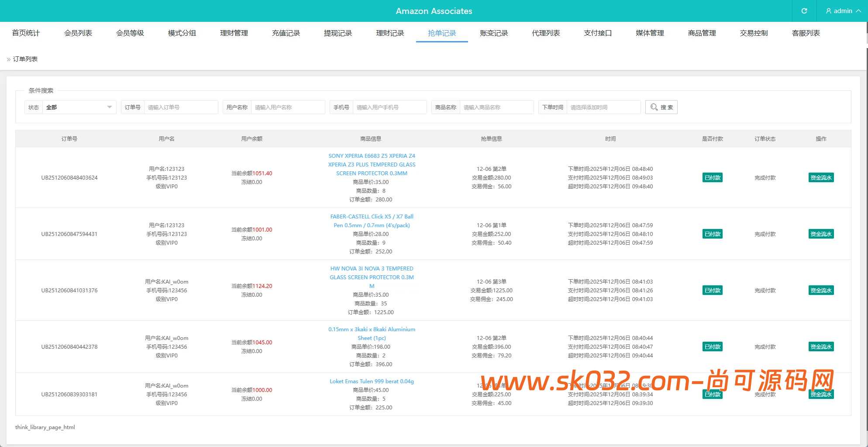
Task: Expand the admin account dropdown chevron
Action: pos(858,10)
